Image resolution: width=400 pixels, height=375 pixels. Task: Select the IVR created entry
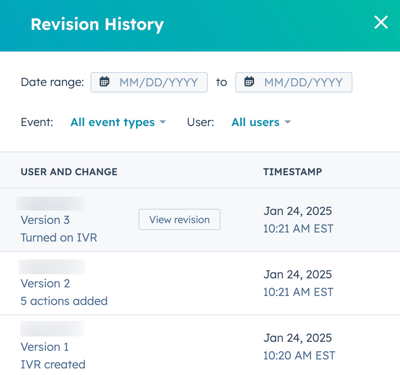click(53, 364)
